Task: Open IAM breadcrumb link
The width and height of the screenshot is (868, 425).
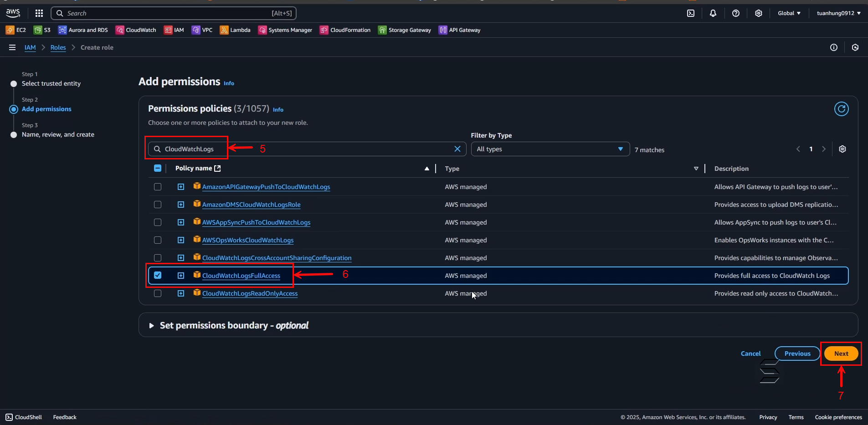Action: pyautogui.click(x=30, y=47)
